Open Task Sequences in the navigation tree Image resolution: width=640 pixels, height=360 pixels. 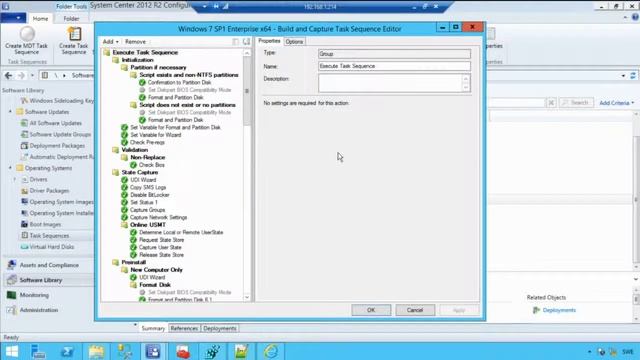point(49,236)
